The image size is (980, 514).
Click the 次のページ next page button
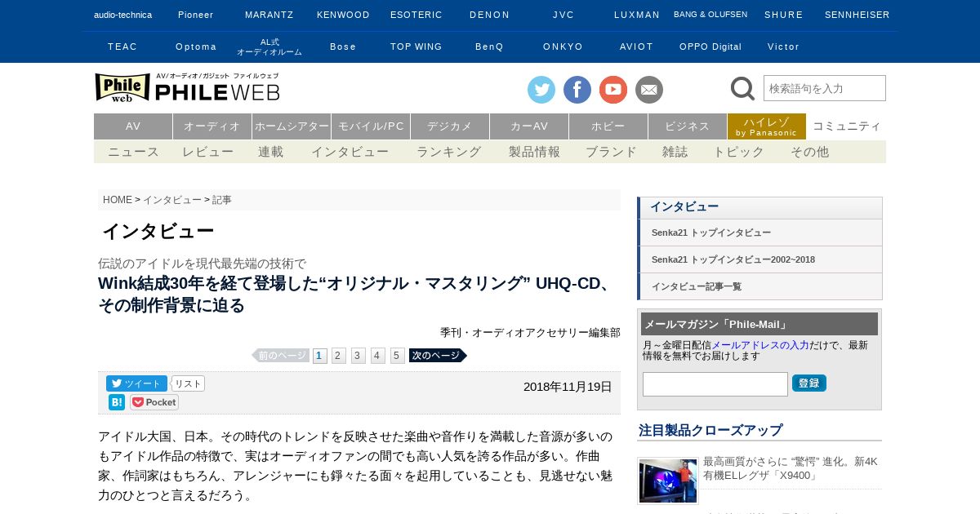coord(438,356)
